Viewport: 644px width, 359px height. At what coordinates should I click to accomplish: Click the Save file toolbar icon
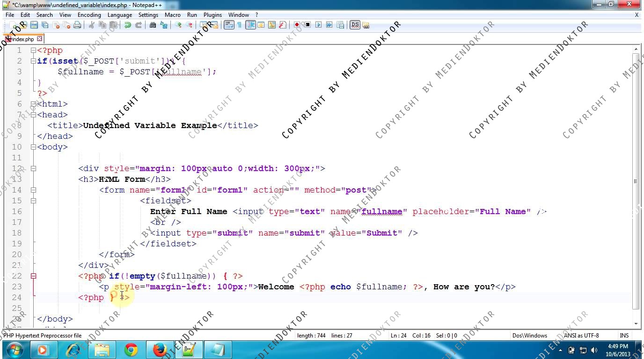34,25
